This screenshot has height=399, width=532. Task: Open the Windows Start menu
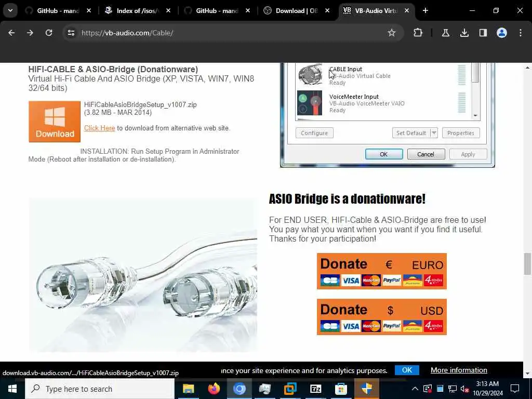click(x=12, y=389)
